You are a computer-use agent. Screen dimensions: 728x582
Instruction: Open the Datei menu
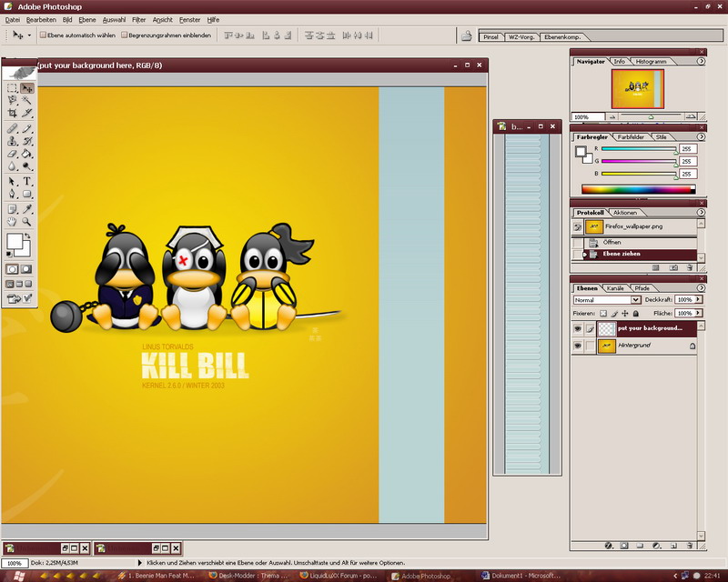13,20
